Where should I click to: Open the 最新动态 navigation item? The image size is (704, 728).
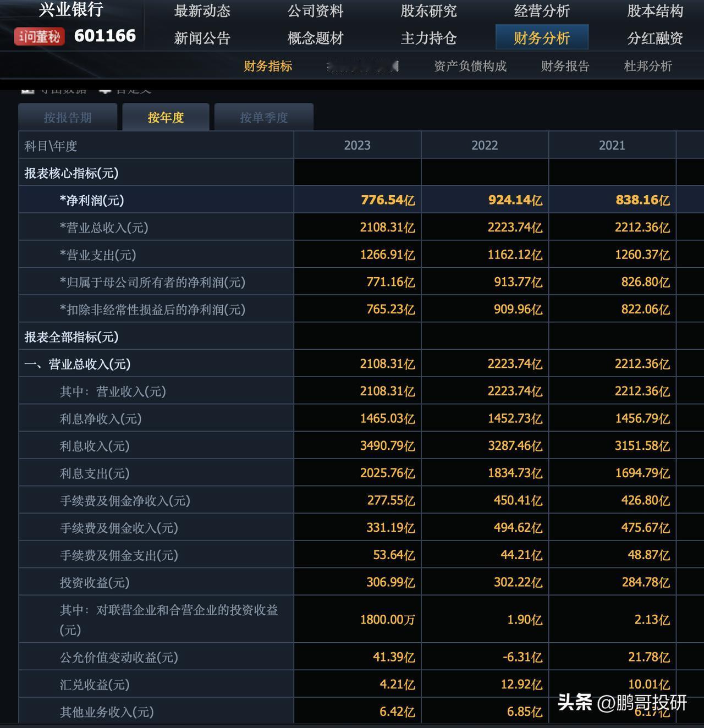tap(202, 11)
